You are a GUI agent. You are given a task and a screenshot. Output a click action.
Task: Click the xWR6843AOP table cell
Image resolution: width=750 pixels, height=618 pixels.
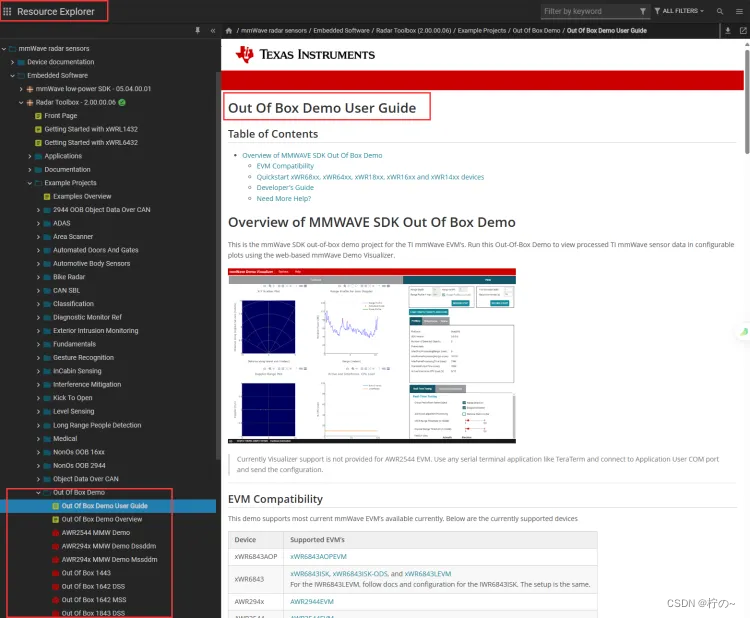[x=256, y=557]
